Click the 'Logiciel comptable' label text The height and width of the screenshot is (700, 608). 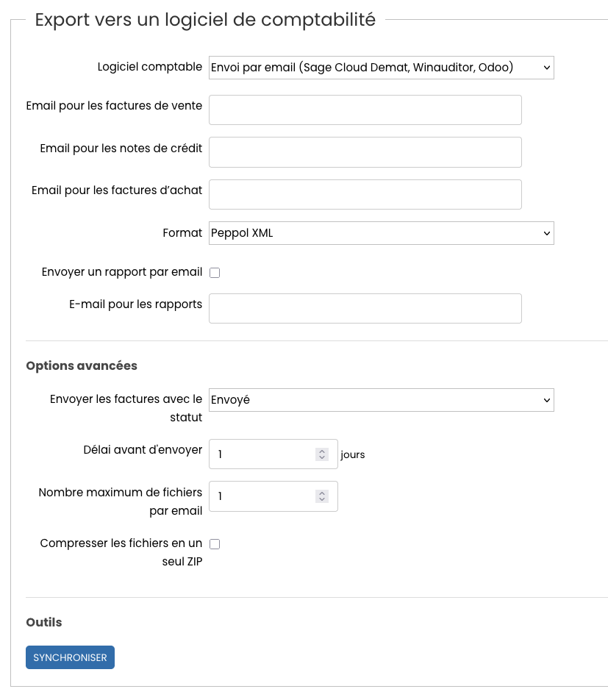click(150, 67)
